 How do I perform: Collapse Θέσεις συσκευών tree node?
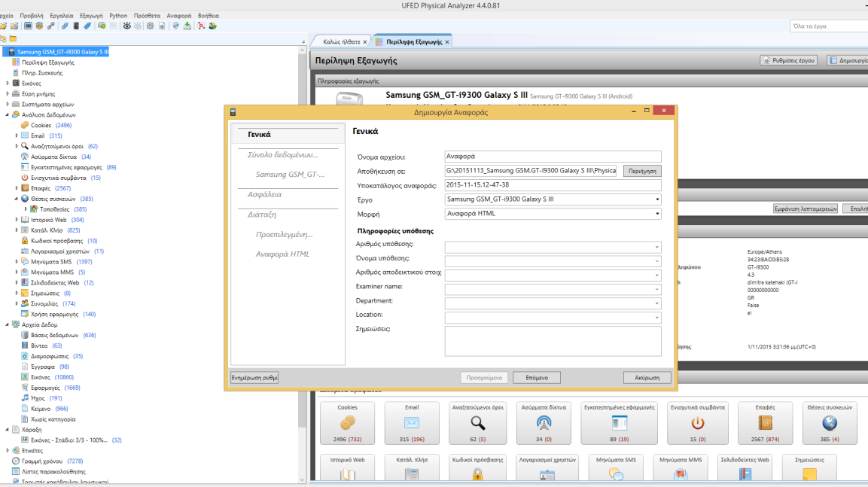[x=16, y=199]
